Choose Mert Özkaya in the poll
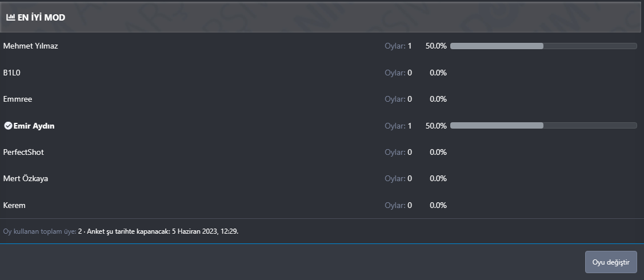Image resolution: width=644 pixels, height=280 pixels. 26,178
